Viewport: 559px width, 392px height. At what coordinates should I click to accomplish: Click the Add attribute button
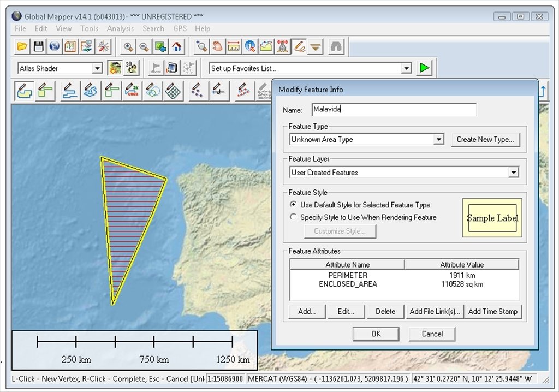pyautogui.click(x=307, y=311)
